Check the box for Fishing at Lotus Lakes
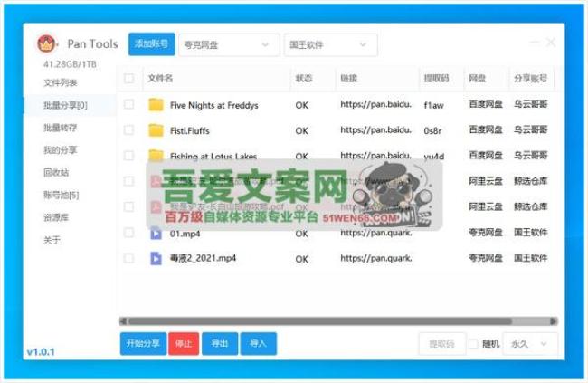The height and width of the screenshot is (383, 588). (128, 156)
